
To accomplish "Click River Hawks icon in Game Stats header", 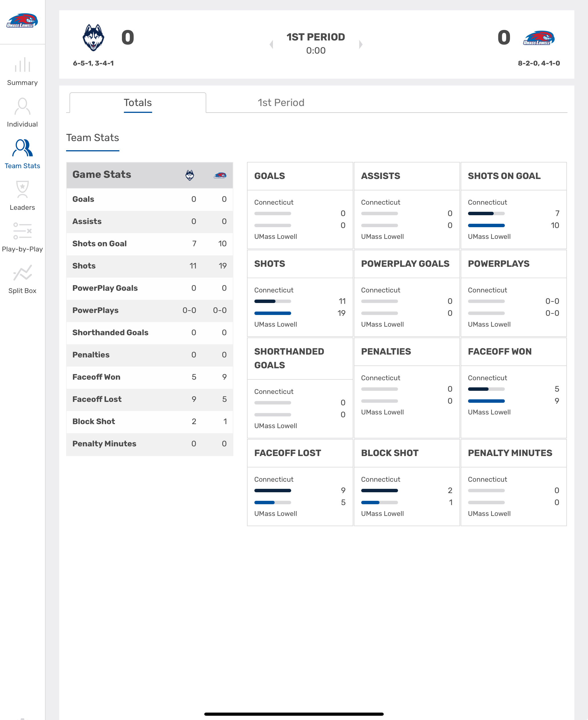I will point(220,175).
